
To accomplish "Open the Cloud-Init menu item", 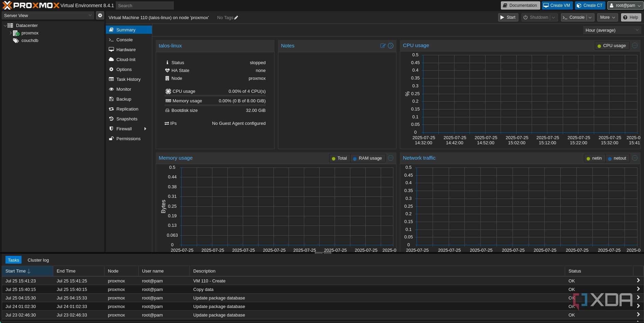I will [x=129, y=60].
